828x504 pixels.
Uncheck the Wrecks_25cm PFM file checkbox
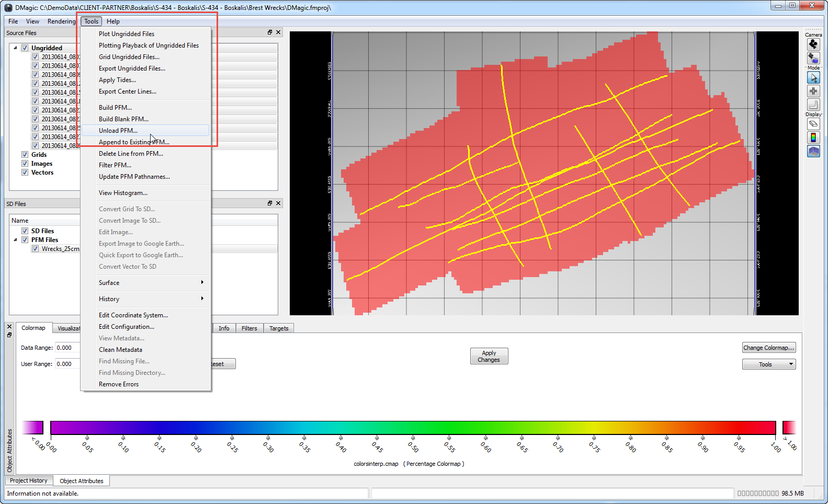point(35,249)
